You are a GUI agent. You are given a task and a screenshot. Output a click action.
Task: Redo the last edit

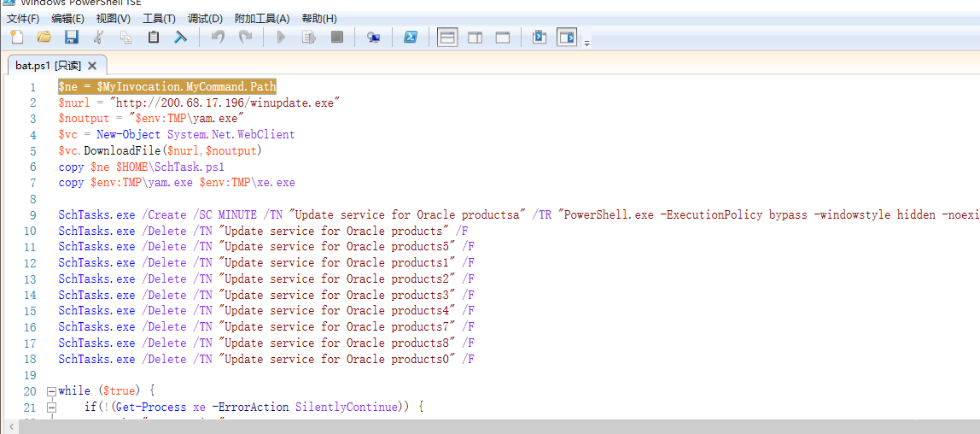[245, 38]
